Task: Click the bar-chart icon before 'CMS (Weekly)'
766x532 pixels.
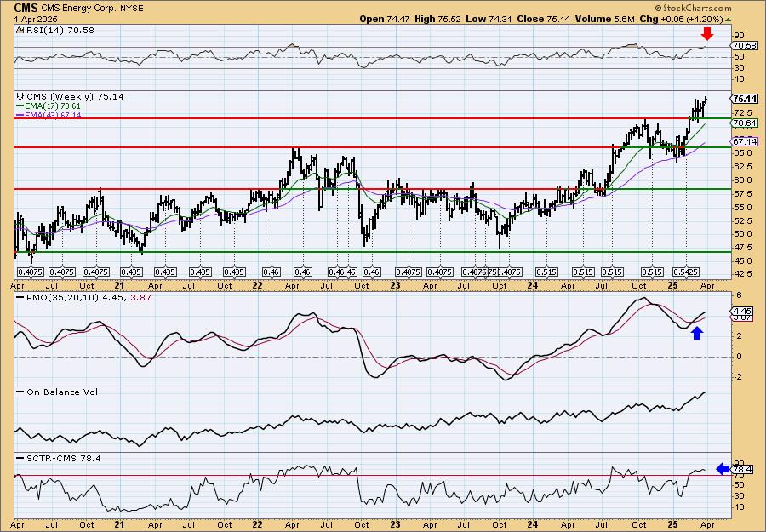Action: point(20,97)
